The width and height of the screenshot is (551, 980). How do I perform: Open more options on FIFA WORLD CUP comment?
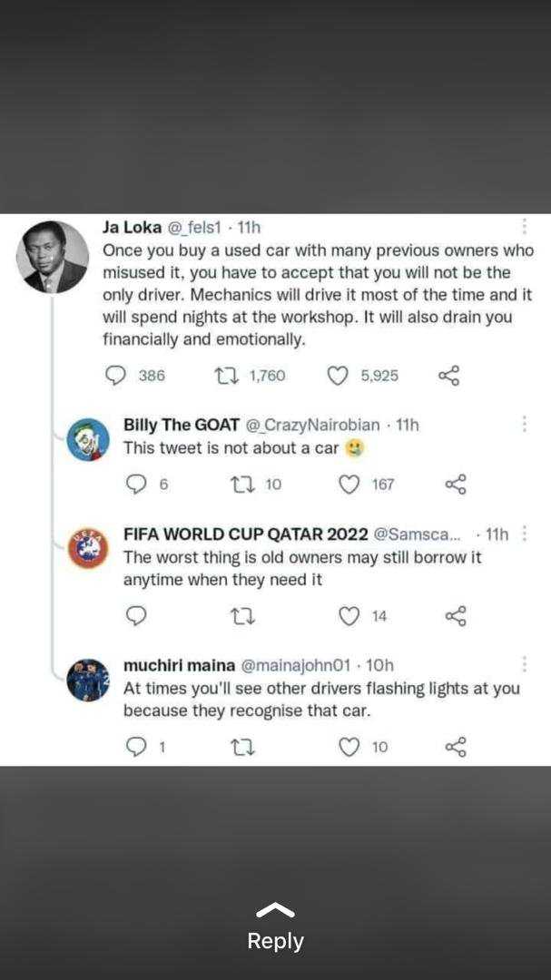tap(524, 534)
